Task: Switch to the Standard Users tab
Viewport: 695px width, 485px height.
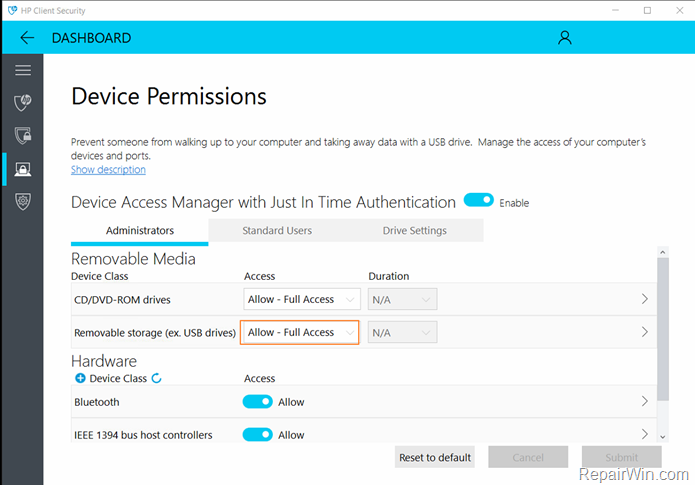Action: 277,231
